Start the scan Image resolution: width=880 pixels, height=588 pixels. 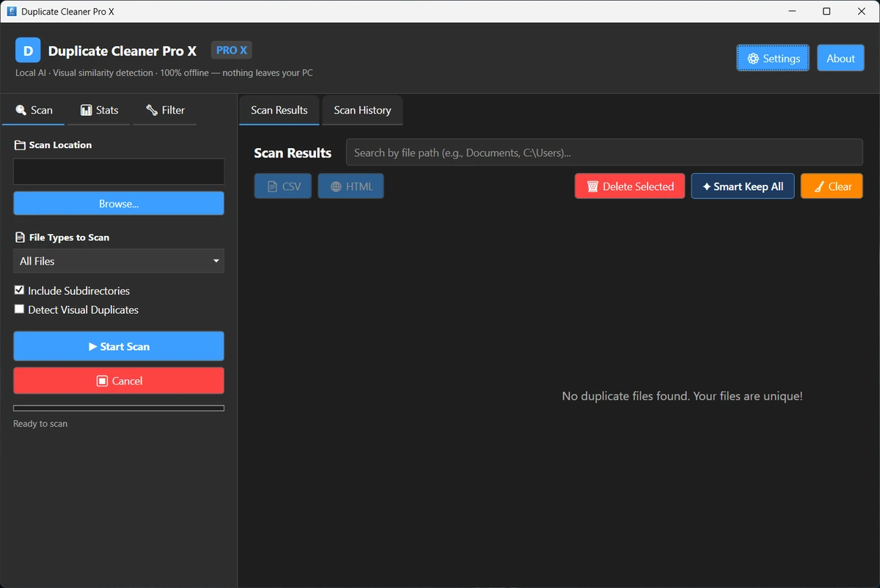[x=119, y=346]
